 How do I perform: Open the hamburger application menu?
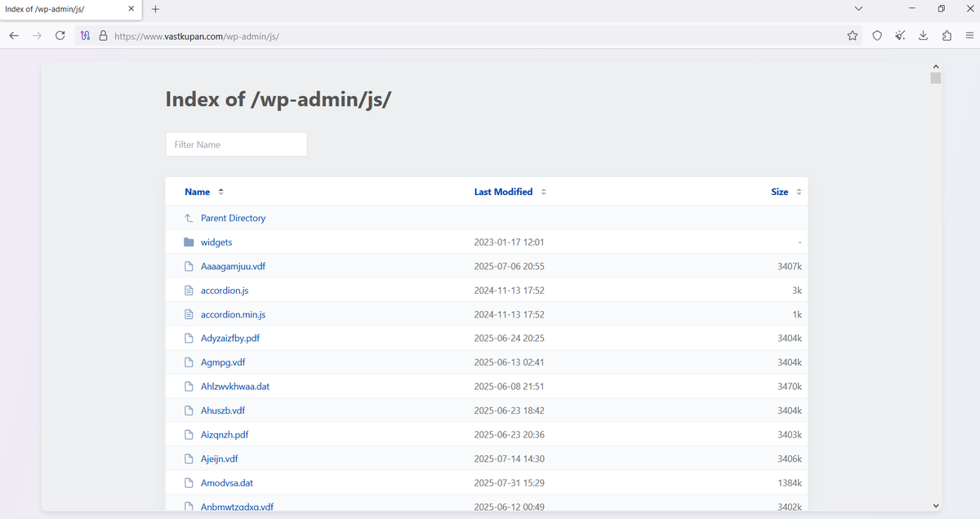[x=969, y=36]
